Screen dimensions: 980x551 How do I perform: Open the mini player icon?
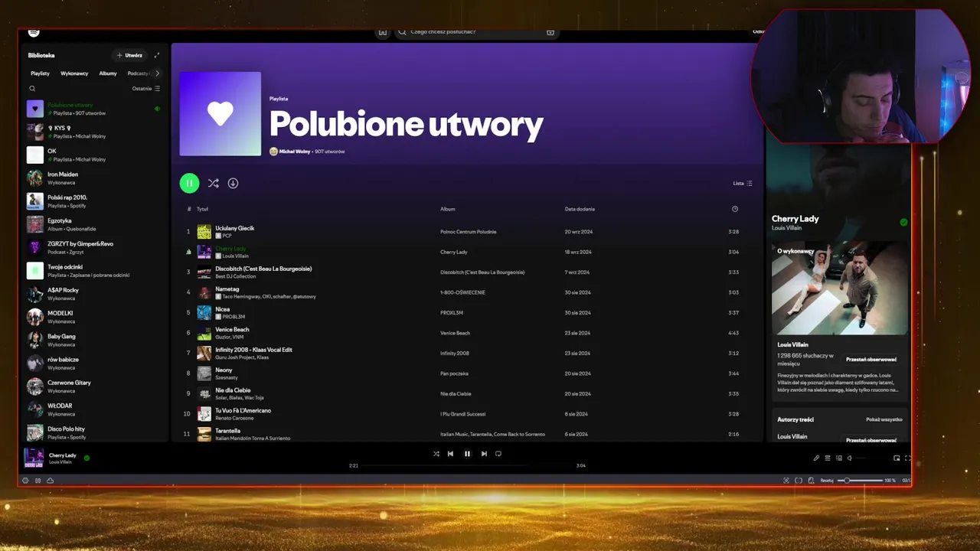[897, 458]
